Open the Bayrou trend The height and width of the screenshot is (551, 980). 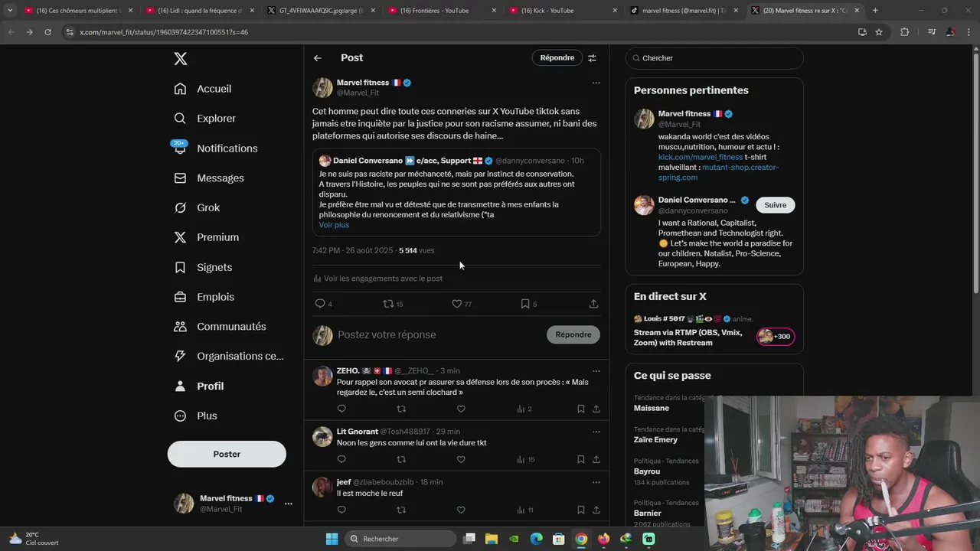[647, 471]
